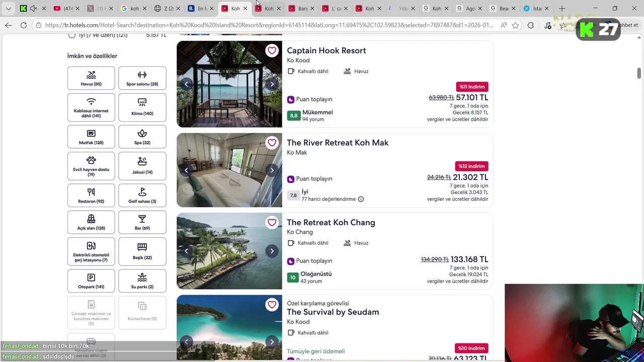
Task: Favorite The River Retreat Koh Mak heart
Action: tap(272, 143)
